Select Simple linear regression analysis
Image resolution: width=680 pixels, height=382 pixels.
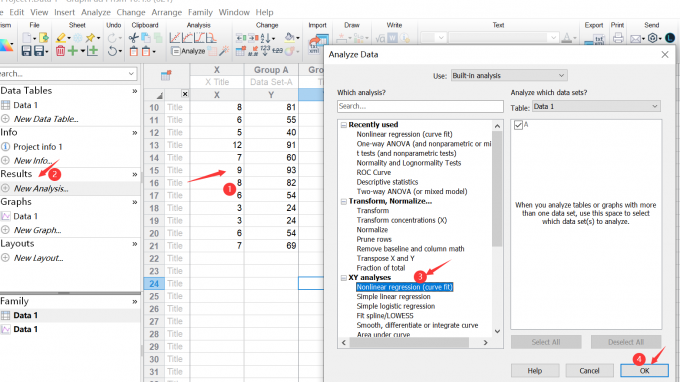click(x=393, y=297)
